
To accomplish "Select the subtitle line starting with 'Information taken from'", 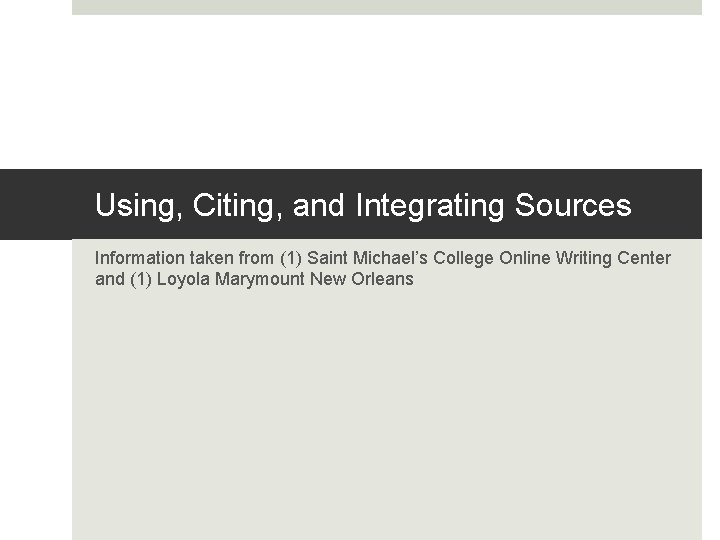I will point(382,258).
